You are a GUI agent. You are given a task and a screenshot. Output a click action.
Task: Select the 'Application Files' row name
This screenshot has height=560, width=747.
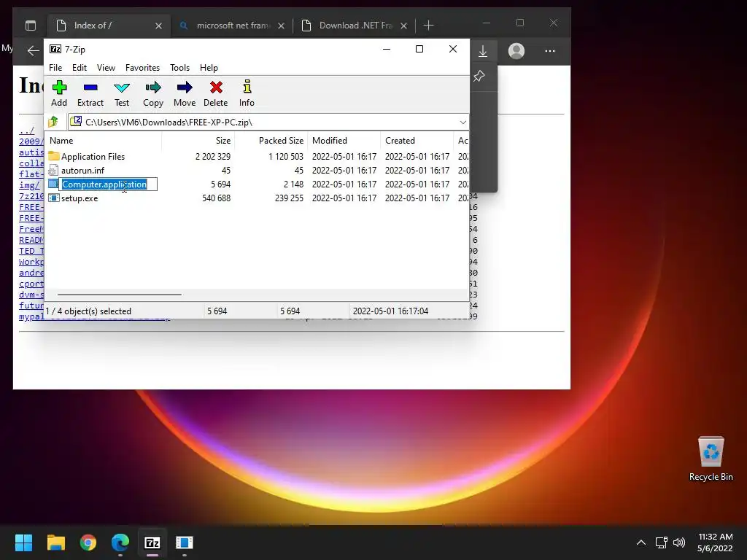93,157
